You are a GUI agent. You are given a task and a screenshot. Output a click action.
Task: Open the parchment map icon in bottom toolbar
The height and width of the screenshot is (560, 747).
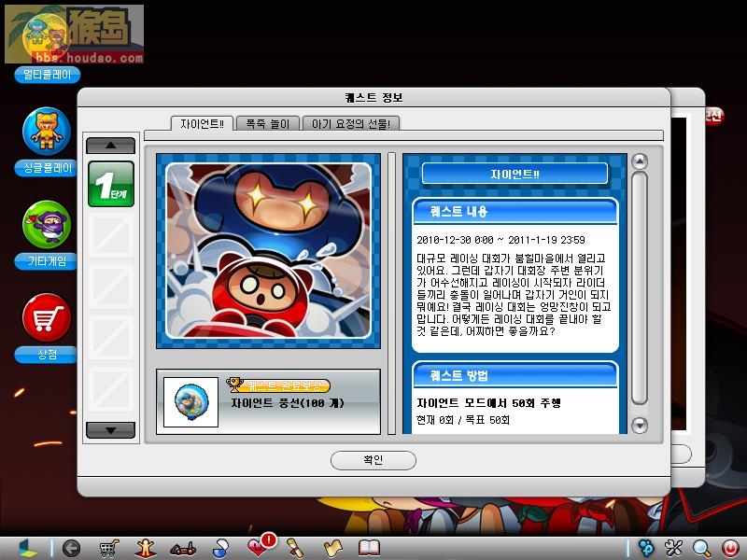pos(332,549)
